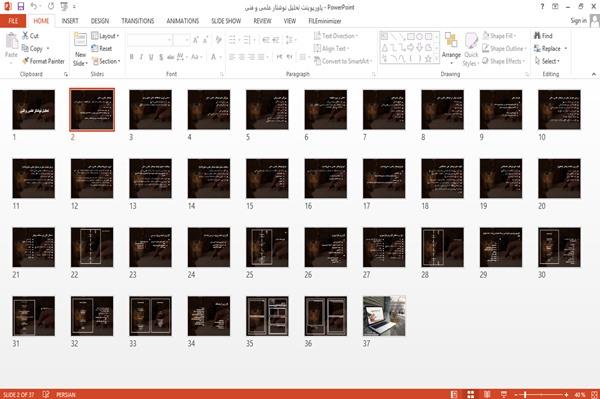Viewport: 600px width, 399px height.
Task: Toggle Bold formatting
Action: click(132, 57)
